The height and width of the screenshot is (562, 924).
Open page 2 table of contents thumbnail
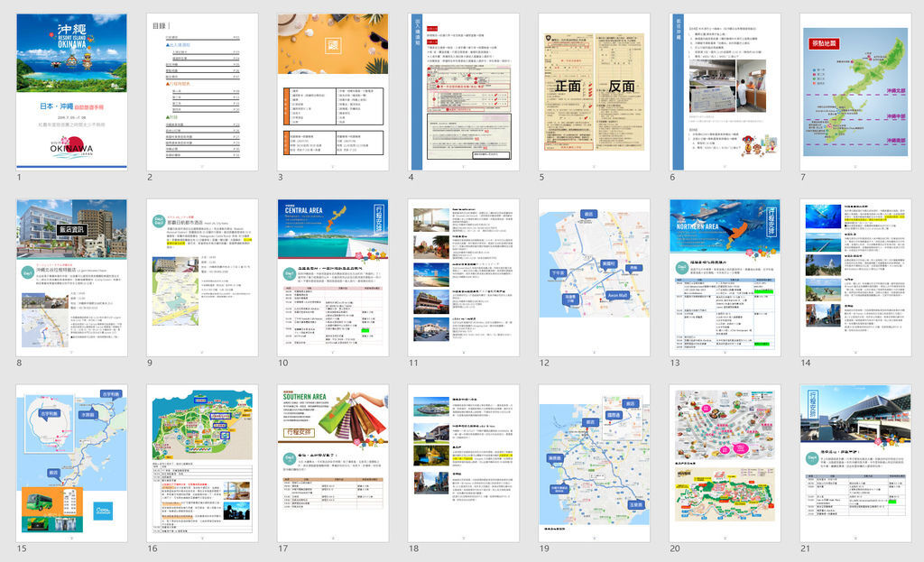click(x=202, y=91)
